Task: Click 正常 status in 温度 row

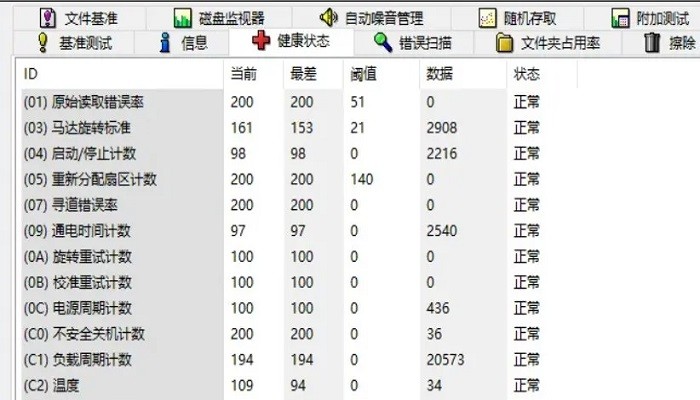Action: pyautogui.click(x=526, y=386)
